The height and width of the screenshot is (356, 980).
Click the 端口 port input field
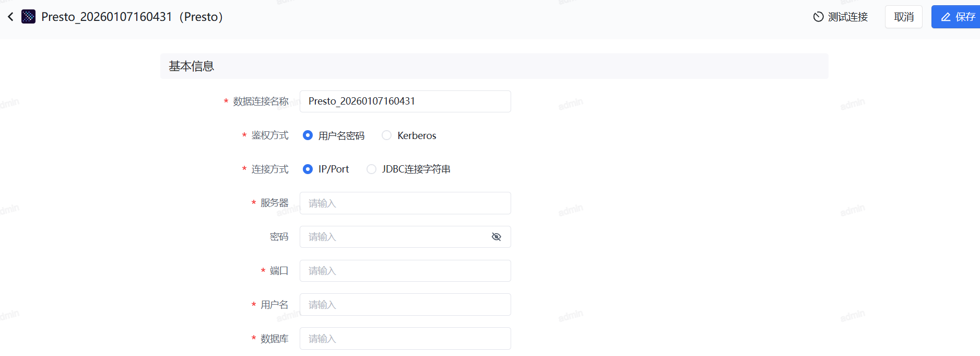tap(405, 271)
